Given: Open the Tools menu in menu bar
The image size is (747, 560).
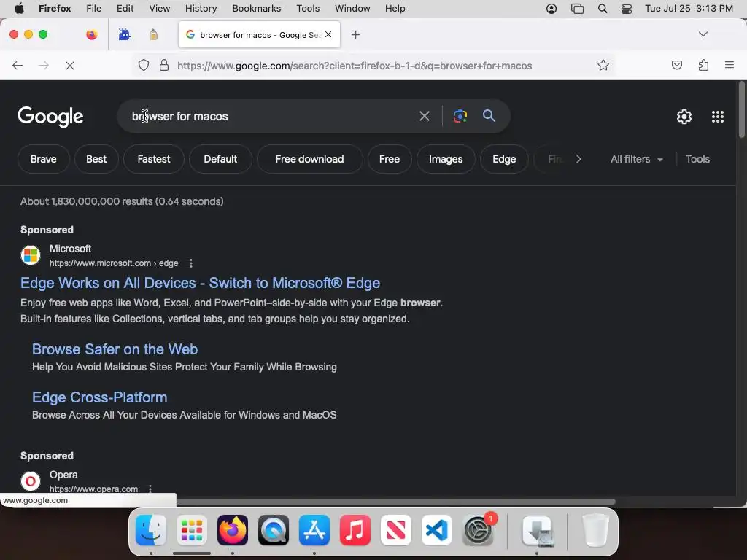Looking at the screenshot, I should [x=308, y=9].
